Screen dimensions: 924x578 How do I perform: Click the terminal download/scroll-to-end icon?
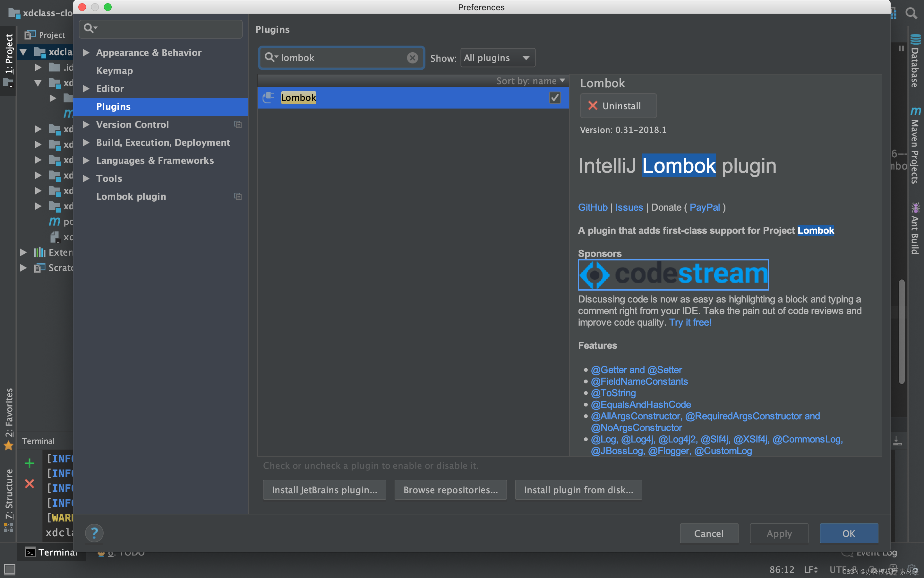click(898, 441)
